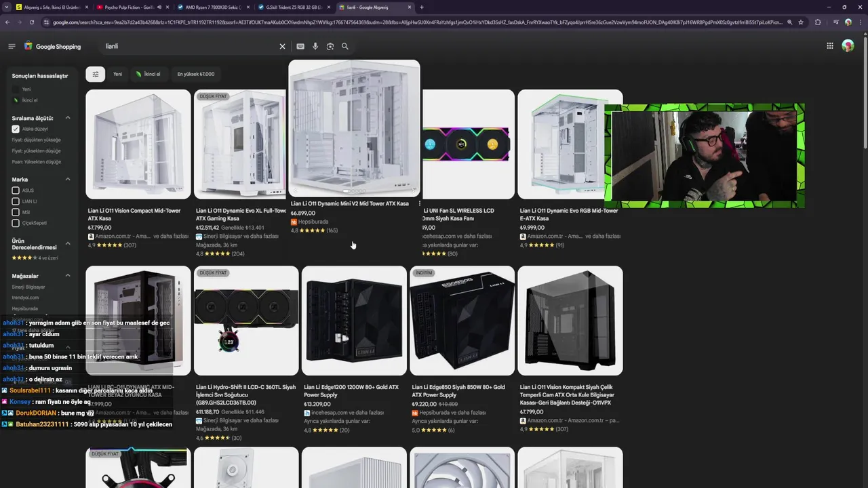Close the AMD Ryzen 7 7800X3D tab
Image resolution: width=868 pixels, height=488 pixels.
(248, 7)
